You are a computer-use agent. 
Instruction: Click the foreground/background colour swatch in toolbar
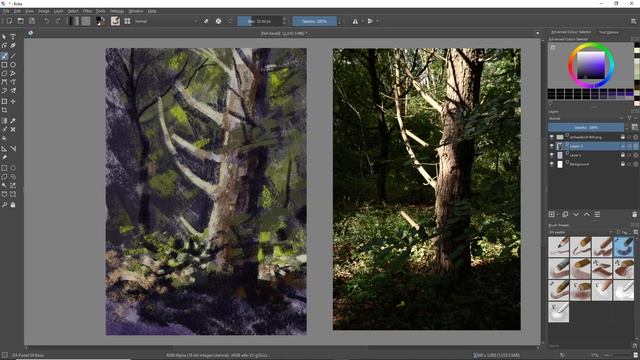(100, 21)
